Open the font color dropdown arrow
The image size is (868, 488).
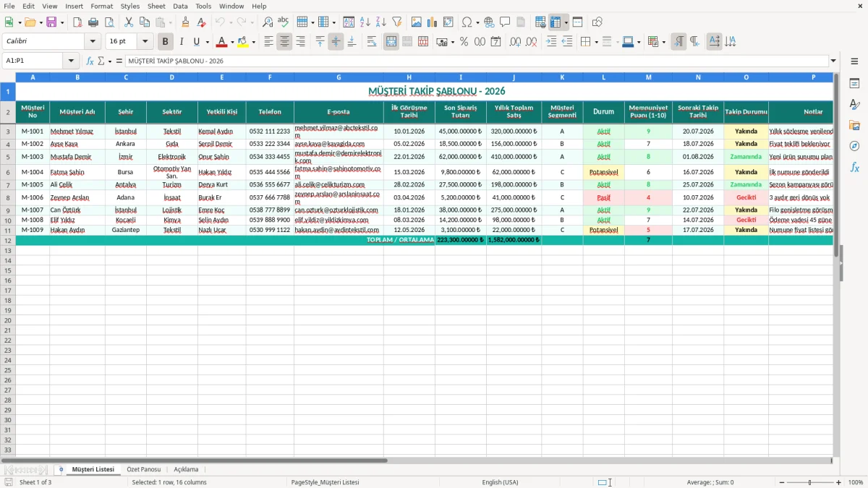pyautogui.click(x=232, y=42)
